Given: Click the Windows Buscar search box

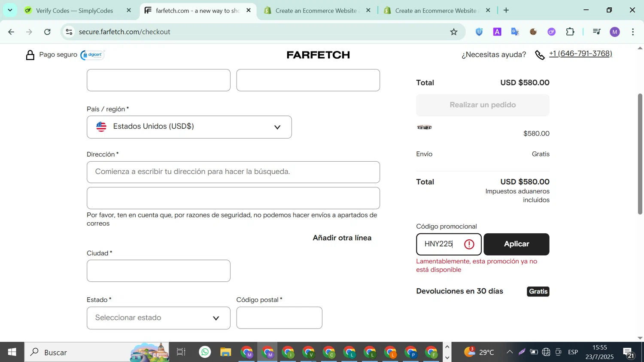Looking at the screenshot, I should (x=97, y=352).
